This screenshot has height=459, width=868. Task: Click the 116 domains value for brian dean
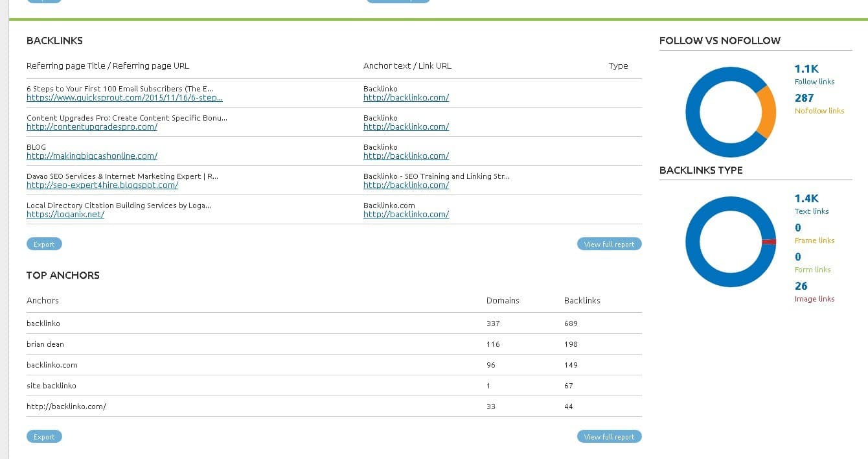click(493, 344)
